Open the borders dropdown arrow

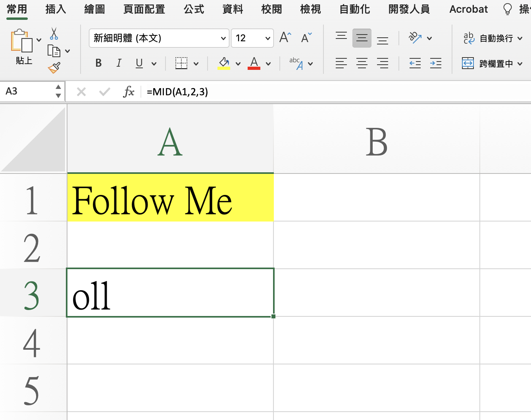coord(196,64)
